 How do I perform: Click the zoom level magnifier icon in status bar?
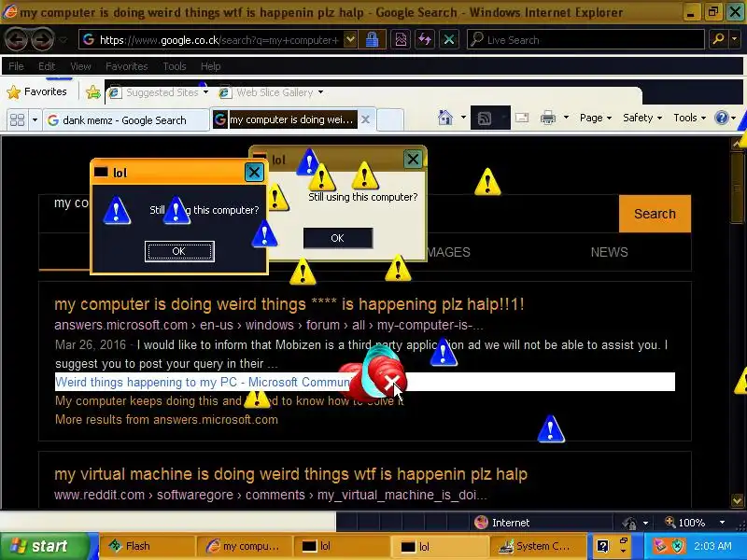coord(670,522)
